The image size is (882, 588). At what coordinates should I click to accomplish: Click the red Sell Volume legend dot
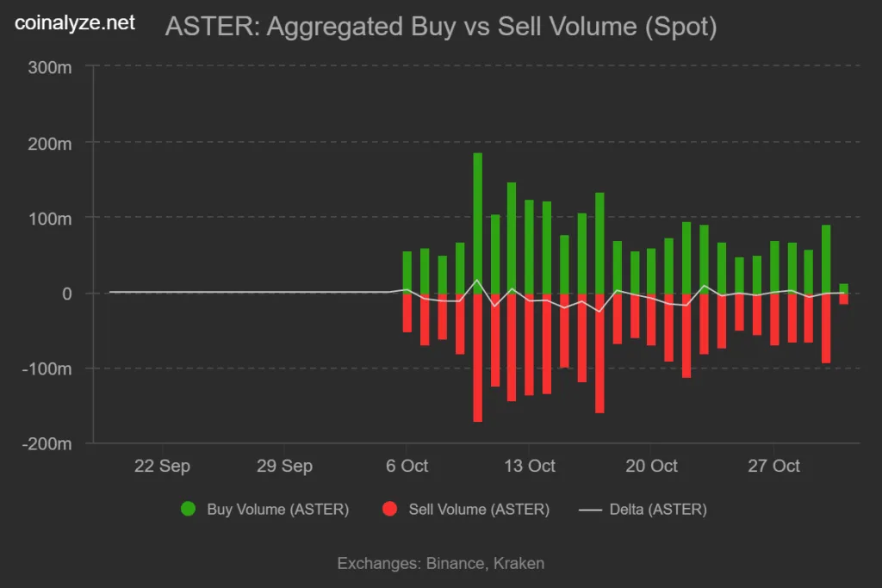click(390, 509)
